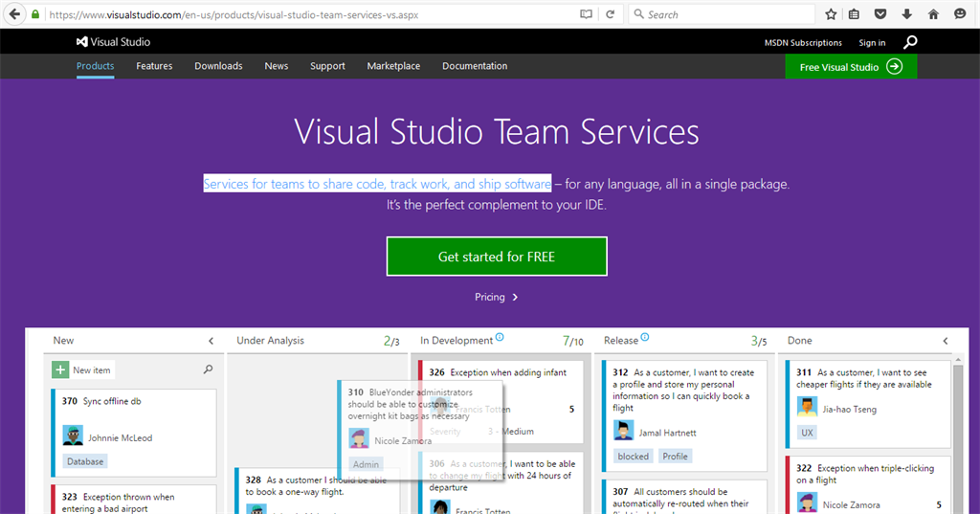Open reader view from the address bar
The height and width of the screenshot is (514, 980).
[586, 14]
